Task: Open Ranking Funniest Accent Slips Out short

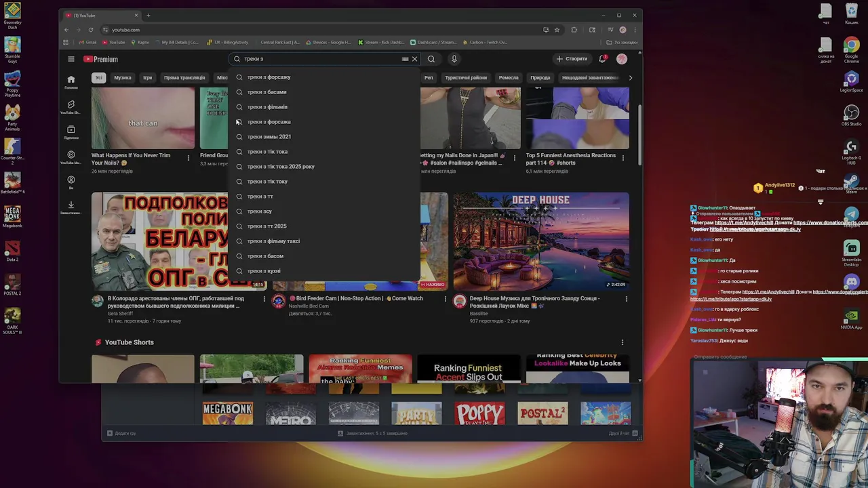Action: (x=468, y=369)
